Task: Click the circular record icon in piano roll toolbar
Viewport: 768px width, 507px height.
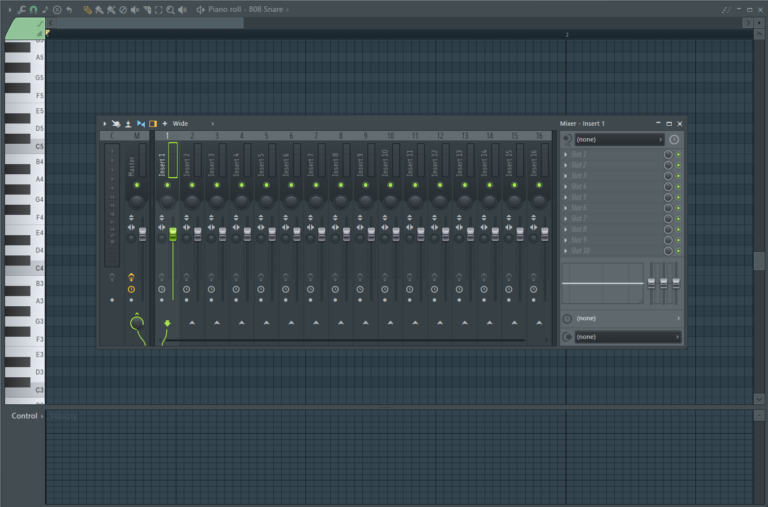Action: [57, 9]
